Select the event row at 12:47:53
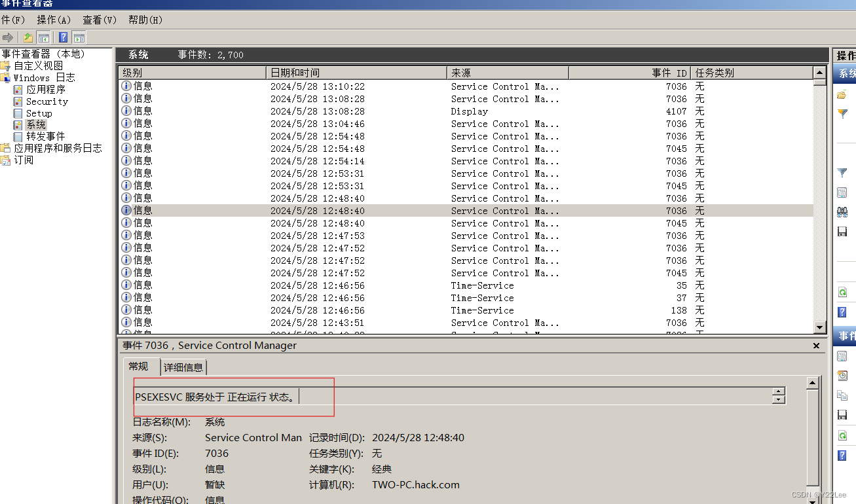Image resolution: width=856 pixels, height=504 pixels. [x=466, y=236]
